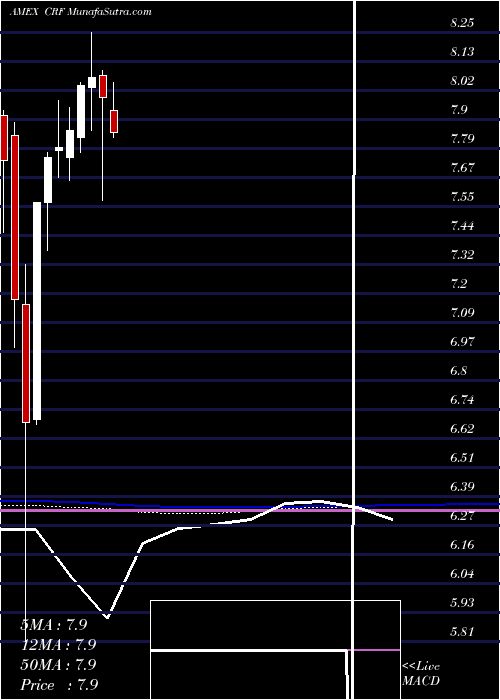Click the 7.2 price axis label
Image resolution: width=500 pixels, height=700 pixels.
click(460, 284)
